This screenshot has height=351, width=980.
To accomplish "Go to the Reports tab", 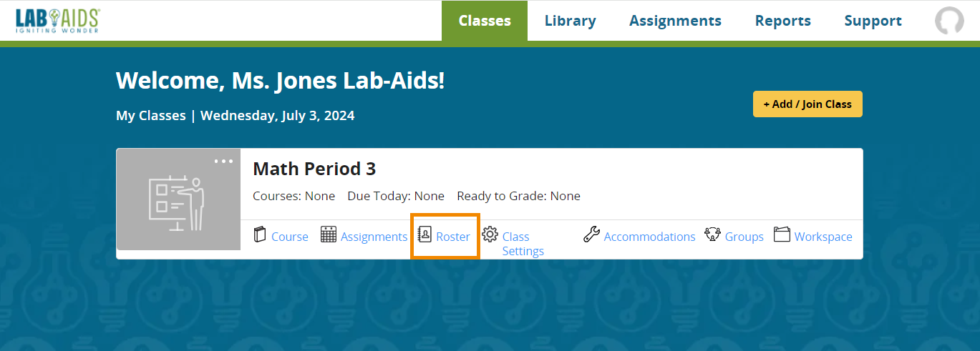I will 782,21.
